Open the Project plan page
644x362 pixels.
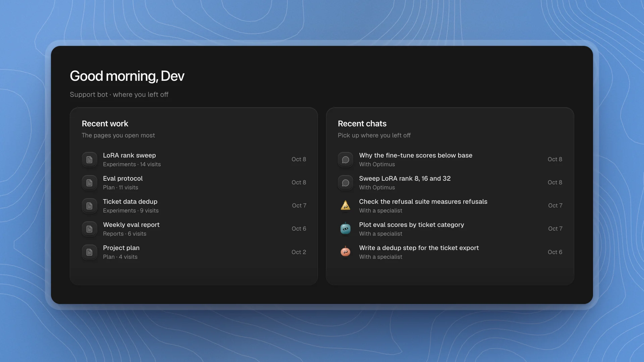coord(194,252)
